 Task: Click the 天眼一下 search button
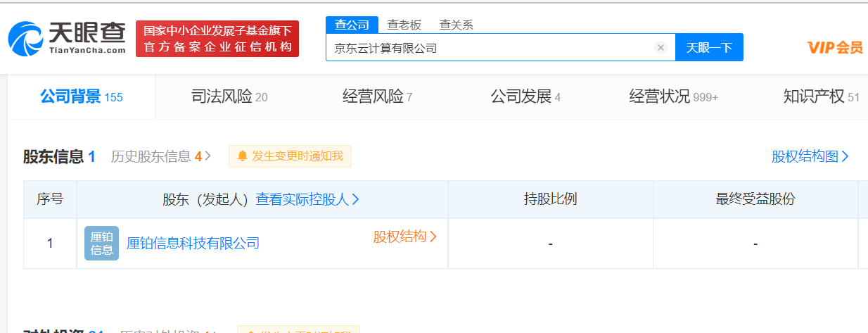[709, 48]
